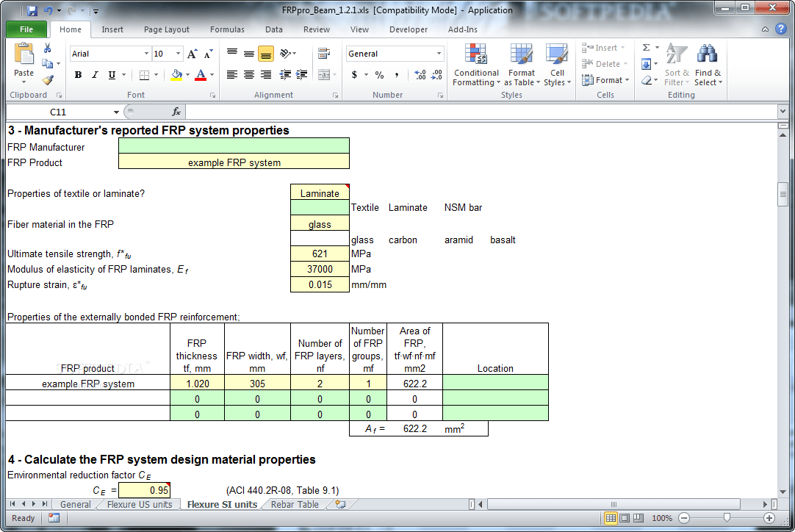Toggle Align Text Right
Screen dimensions: 795x532
pos(266,75)
